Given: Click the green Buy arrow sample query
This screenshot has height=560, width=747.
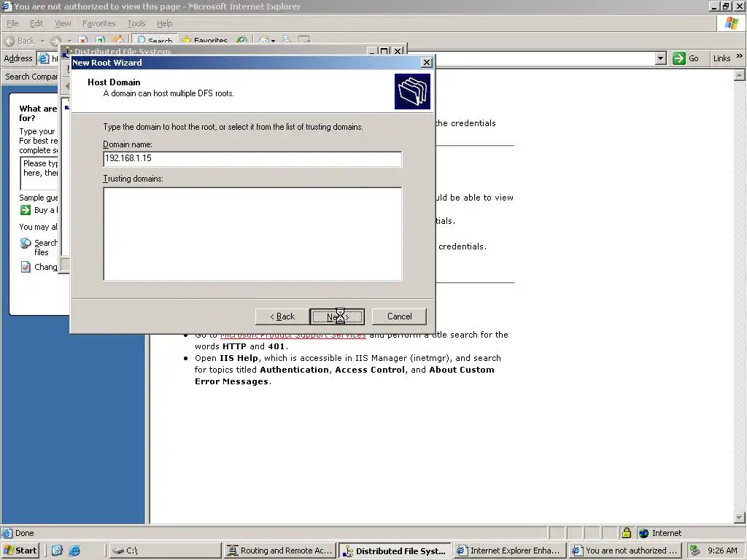Looking at the screenshot, I should tap(26, 210).
